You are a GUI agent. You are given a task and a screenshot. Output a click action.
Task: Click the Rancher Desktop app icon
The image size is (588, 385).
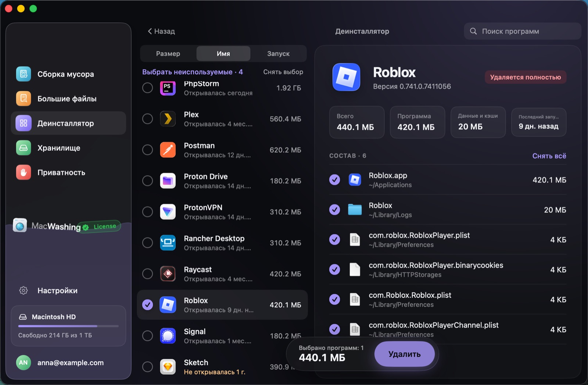(168, 243)
